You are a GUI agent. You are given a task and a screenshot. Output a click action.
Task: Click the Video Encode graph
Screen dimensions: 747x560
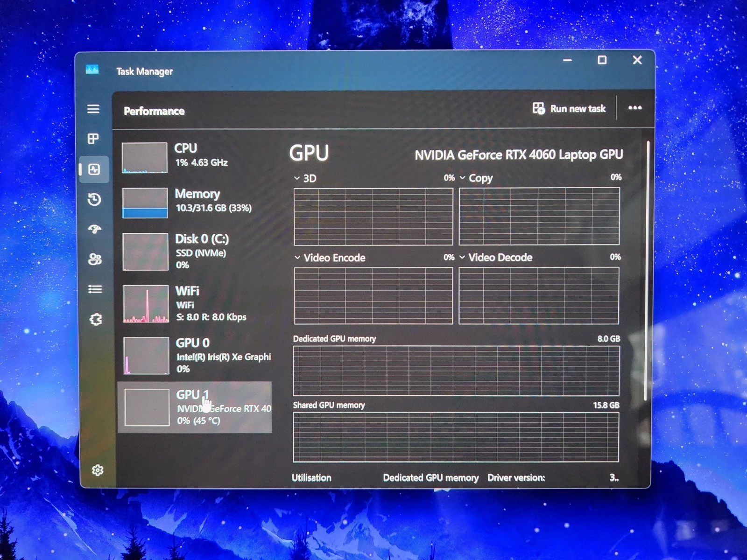coord(373,296)
